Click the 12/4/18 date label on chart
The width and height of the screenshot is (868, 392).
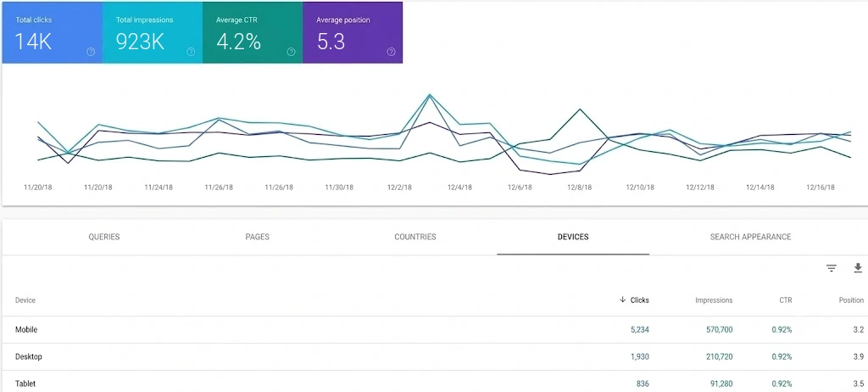pyautogui.click(x=459, y=188)
